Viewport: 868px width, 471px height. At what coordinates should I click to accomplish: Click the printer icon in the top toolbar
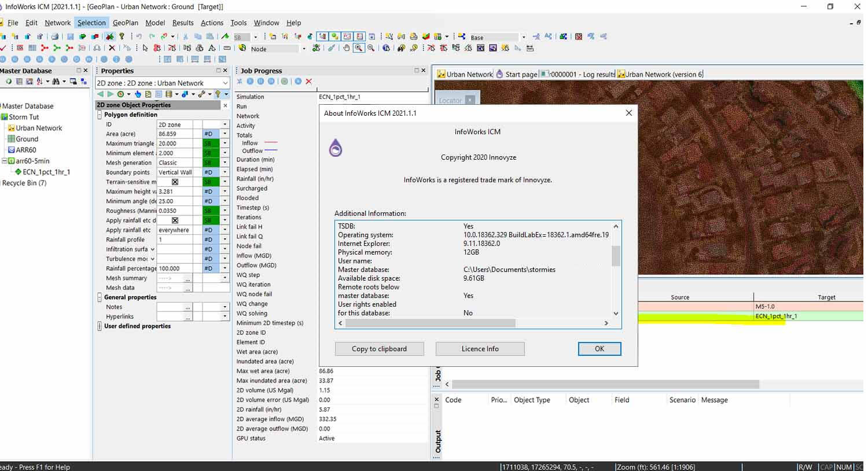[54, 36]
